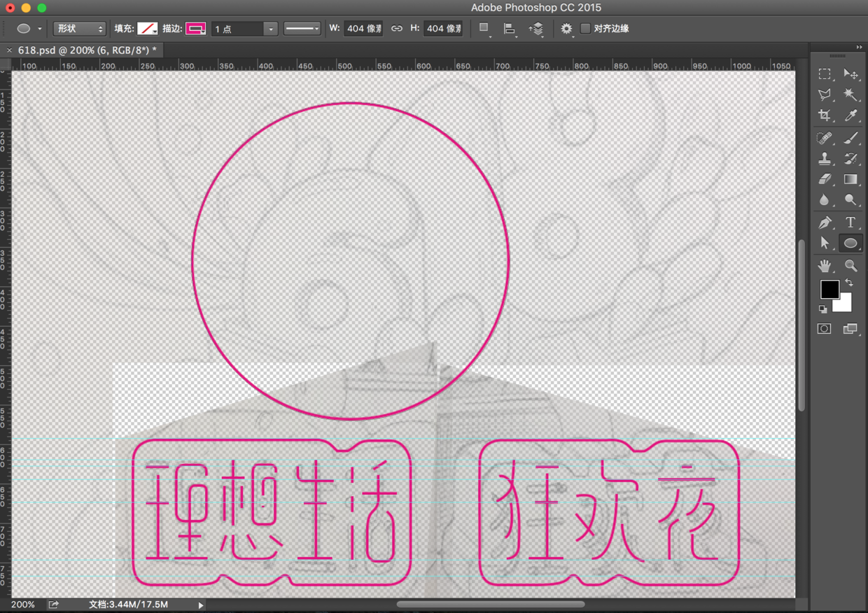Image resolution: width=868 pixels, height=613 pixels.
Task: Select the Move tool
Action: [850, 73]
